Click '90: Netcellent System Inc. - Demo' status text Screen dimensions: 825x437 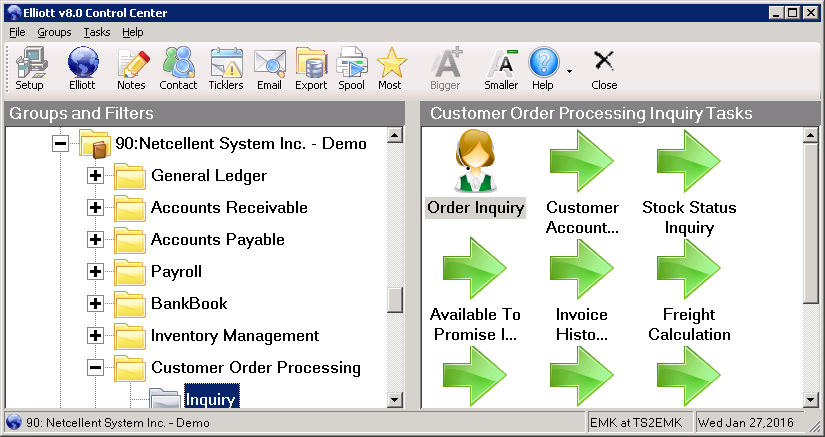117,423
